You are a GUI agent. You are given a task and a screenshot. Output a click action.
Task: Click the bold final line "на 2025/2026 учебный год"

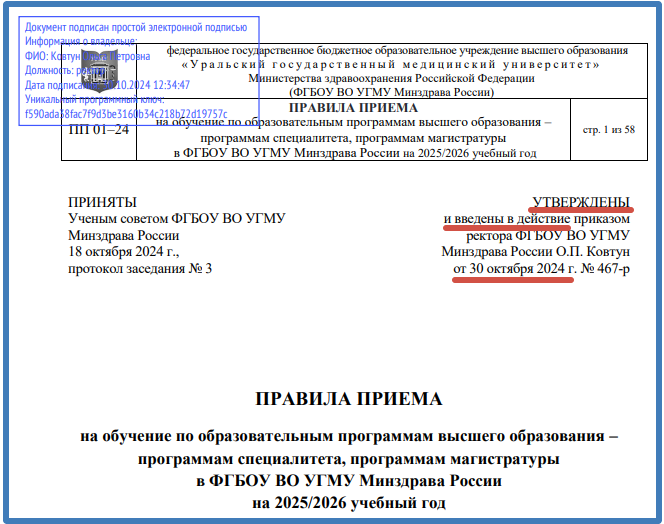(x=349, y=503)
